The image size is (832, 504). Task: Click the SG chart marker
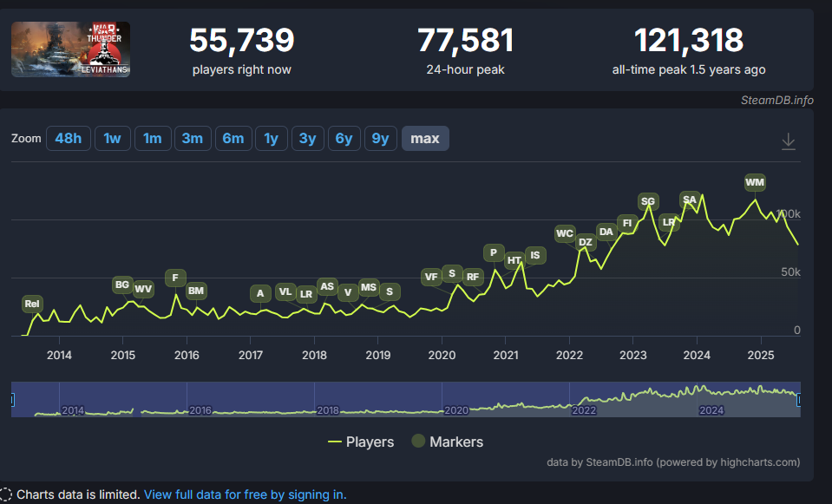tap(648, 201)
